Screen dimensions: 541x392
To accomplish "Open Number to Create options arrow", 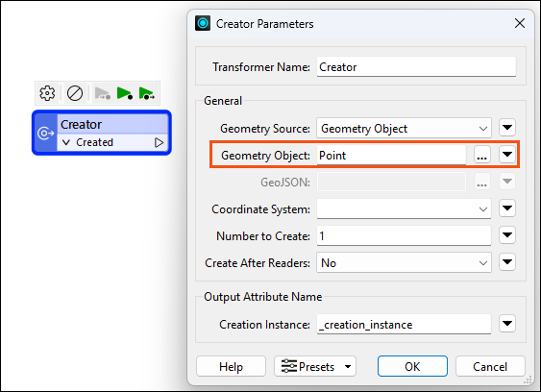I will [507, 235].
